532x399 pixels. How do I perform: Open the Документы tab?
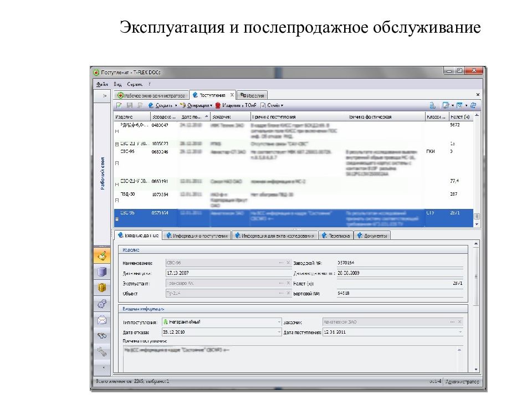[372, 236]
